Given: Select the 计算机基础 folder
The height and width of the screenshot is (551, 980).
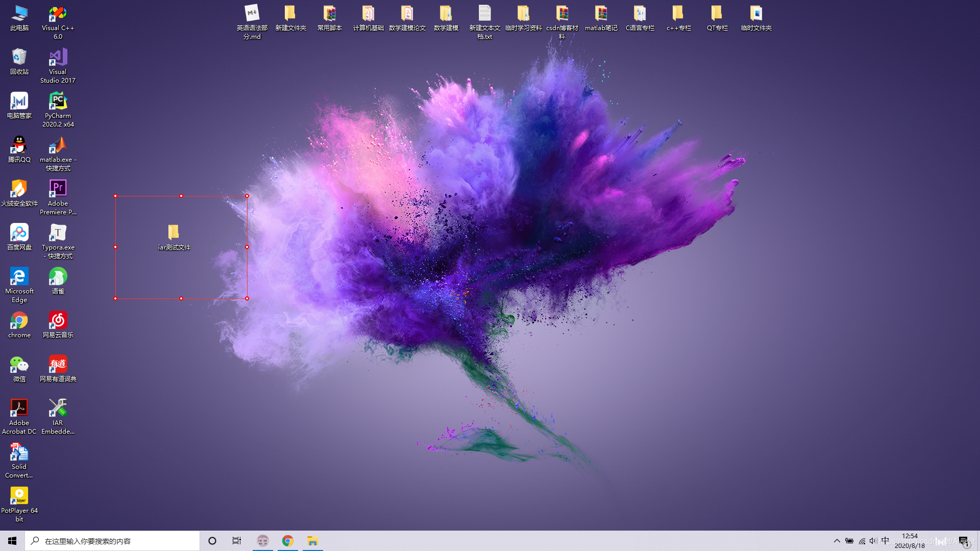Looking at the screenshot, I should click(369, 18).
